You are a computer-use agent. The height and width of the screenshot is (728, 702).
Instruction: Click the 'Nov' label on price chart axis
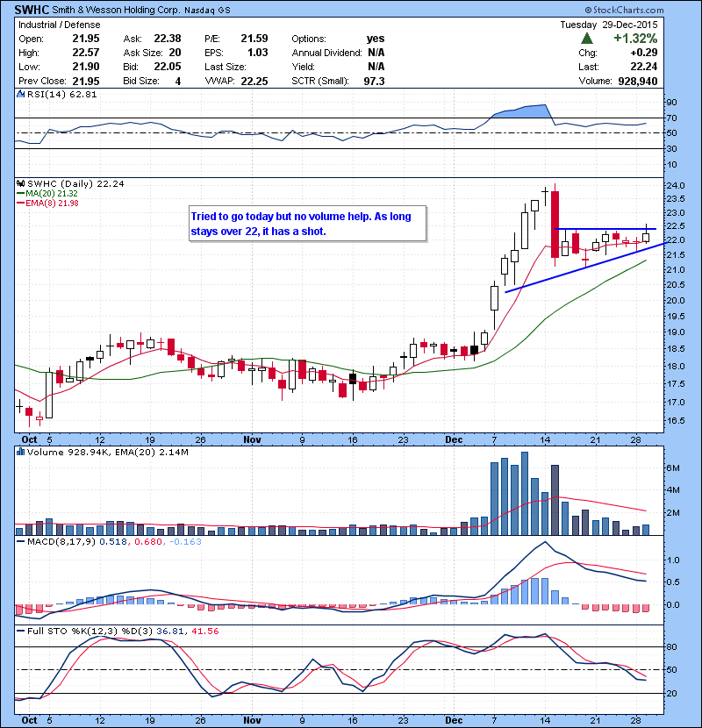click(x=252, y=439)
